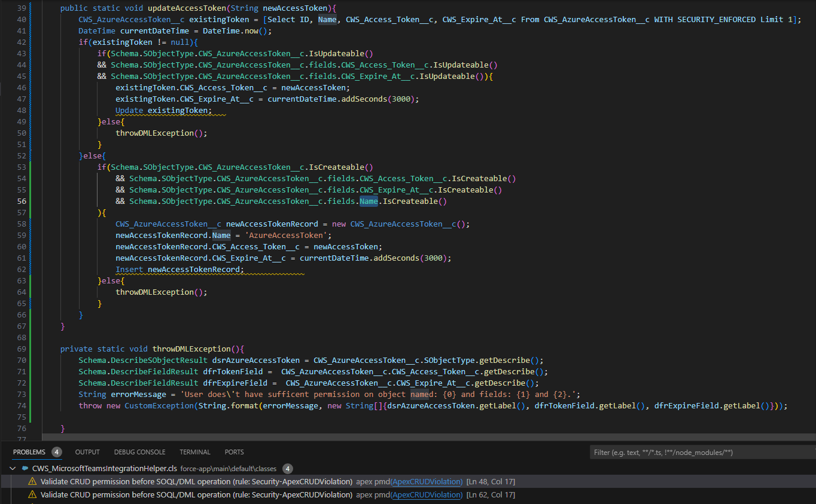
Task: Click the underlined 'Update existingToken' statement
Action: point(163,110)
